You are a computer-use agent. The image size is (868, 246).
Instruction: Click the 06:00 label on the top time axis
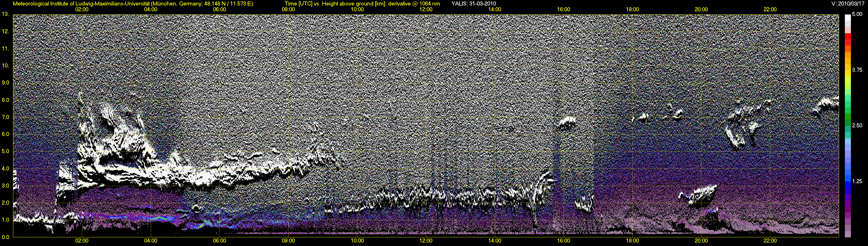[219, 10]
